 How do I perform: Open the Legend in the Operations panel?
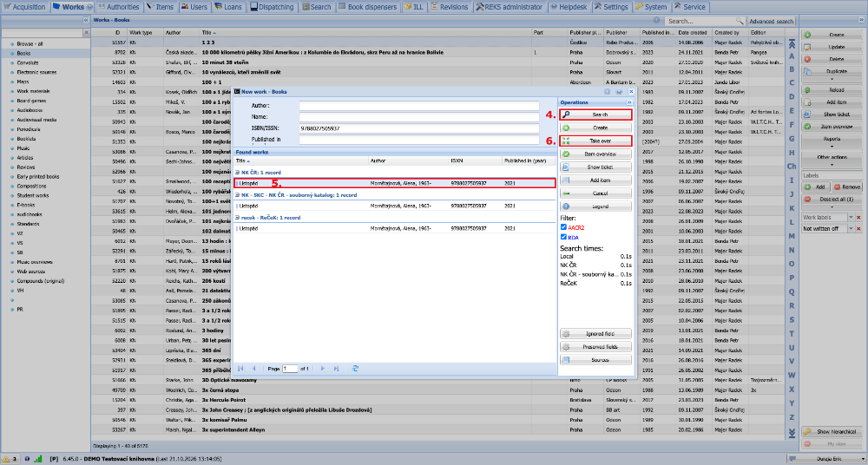coord(595,206)
